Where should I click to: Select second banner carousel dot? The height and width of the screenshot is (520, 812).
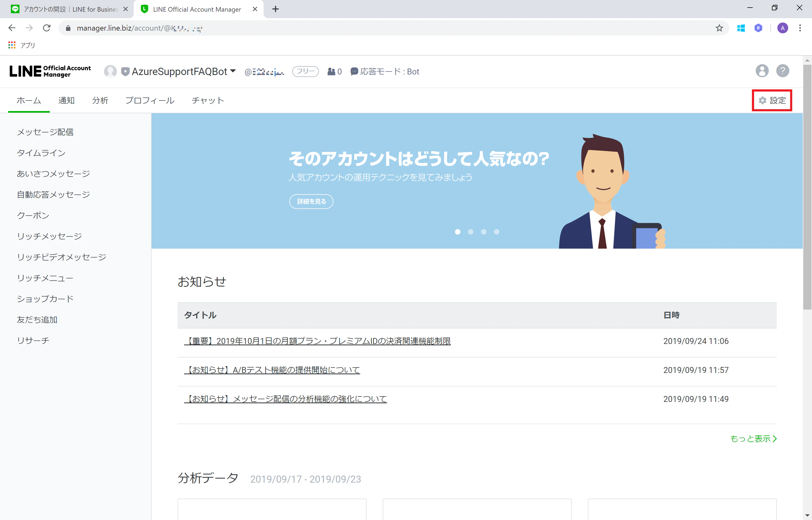(x=470, y=232)
